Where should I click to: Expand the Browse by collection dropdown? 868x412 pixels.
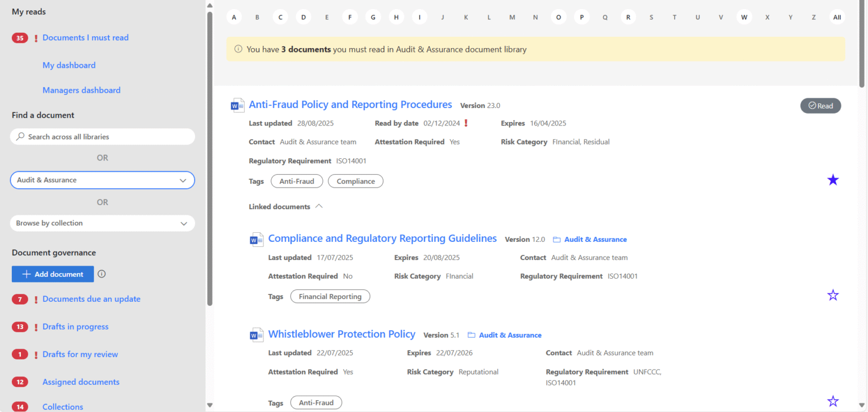click(102, 223)
